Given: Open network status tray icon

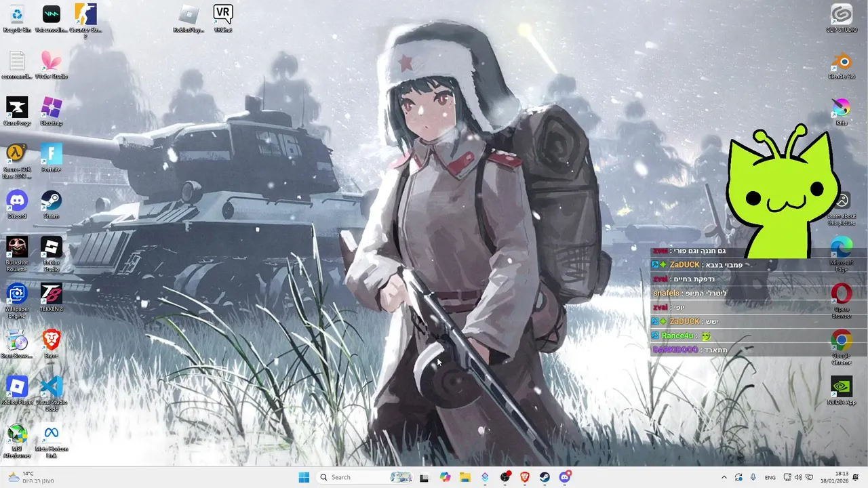Looking at the screenshot, I should pos(787,477).
